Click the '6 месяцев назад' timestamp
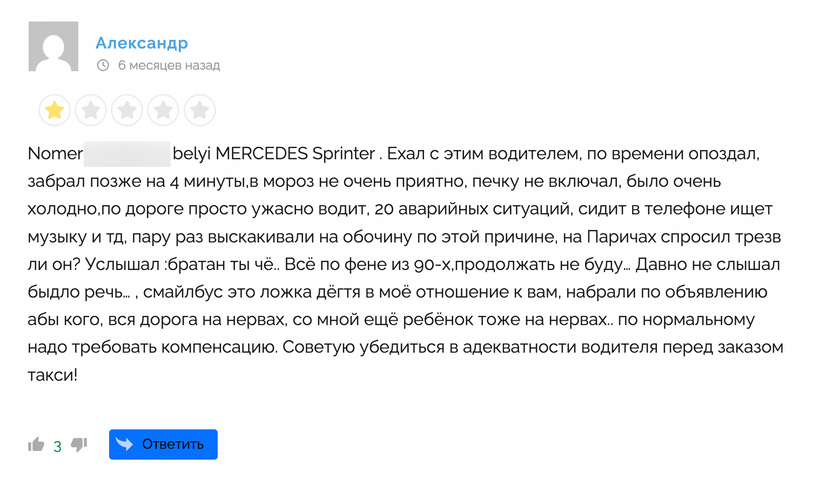 pos(168,65)
